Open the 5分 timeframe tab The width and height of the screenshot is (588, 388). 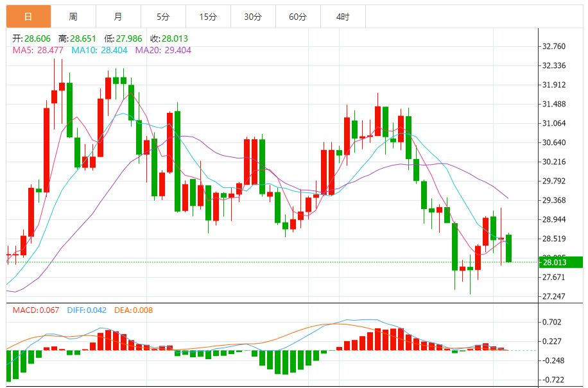[164, 17]
